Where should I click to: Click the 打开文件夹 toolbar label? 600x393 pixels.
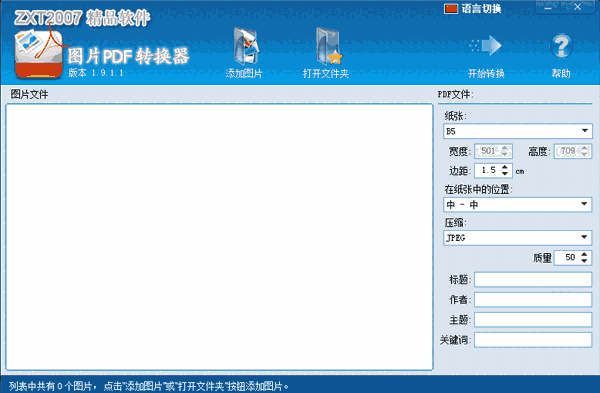[326, 73]
